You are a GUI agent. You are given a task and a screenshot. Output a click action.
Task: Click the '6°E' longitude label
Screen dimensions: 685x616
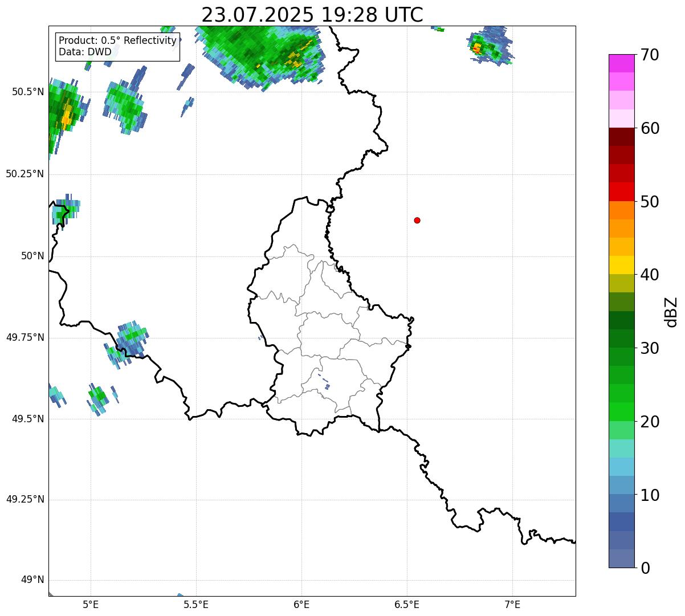coord(301,604)
